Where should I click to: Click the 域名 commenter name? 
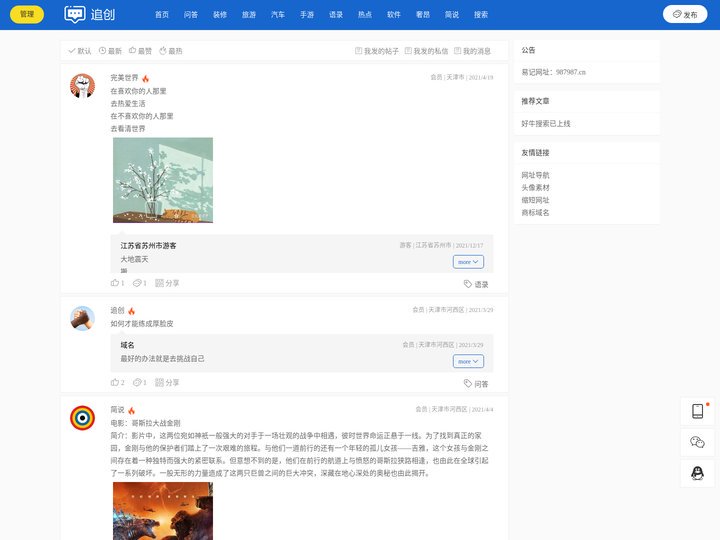127,345
